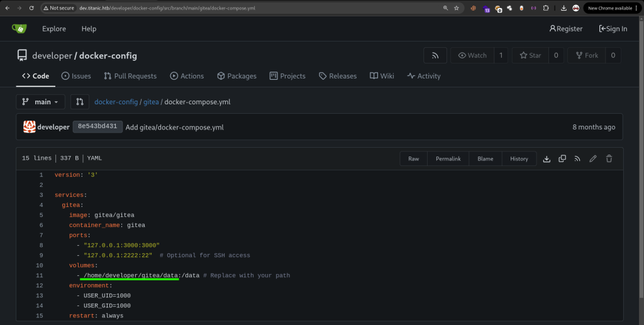
Task: Open the Issues tab
Action: point(76,76)
